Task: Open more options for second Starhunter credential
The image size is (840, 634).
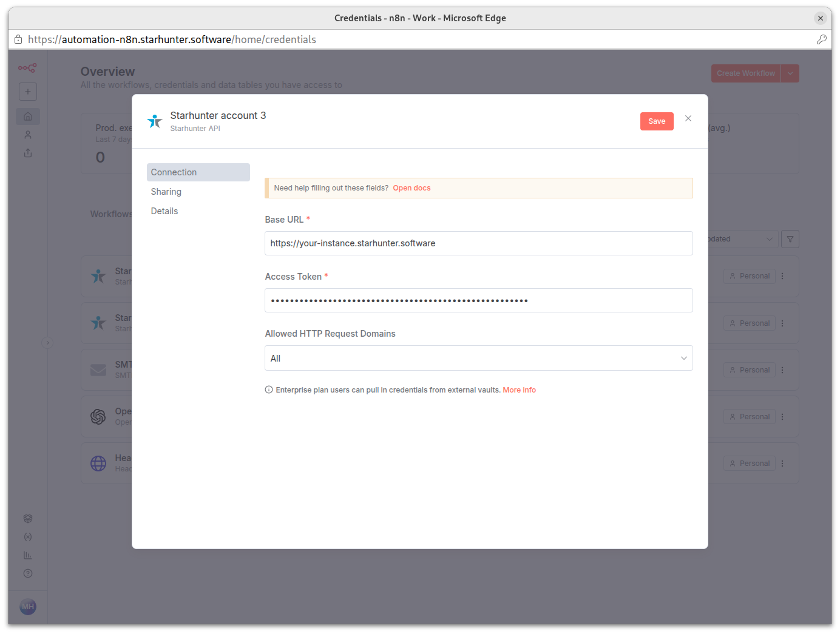Action: coord(782,323)
